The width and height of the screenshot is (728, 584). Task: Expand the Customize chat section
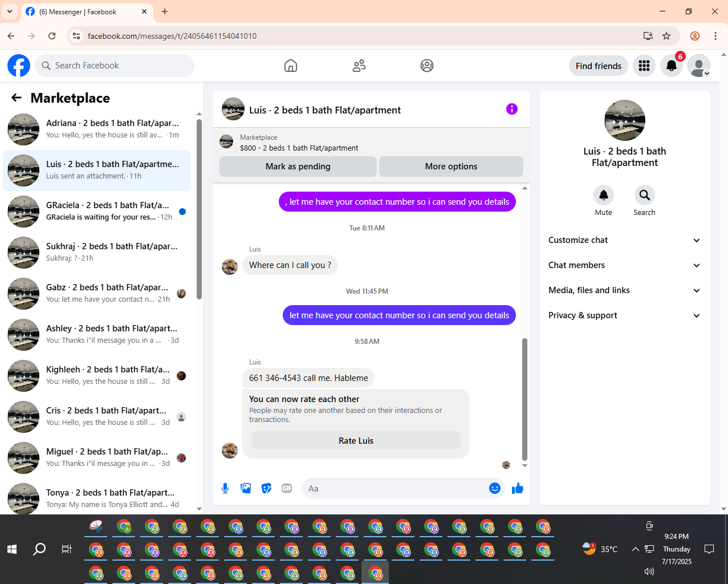625,240
